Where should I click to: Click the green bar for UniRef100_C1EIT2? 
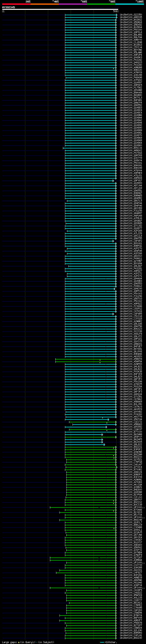93,422
